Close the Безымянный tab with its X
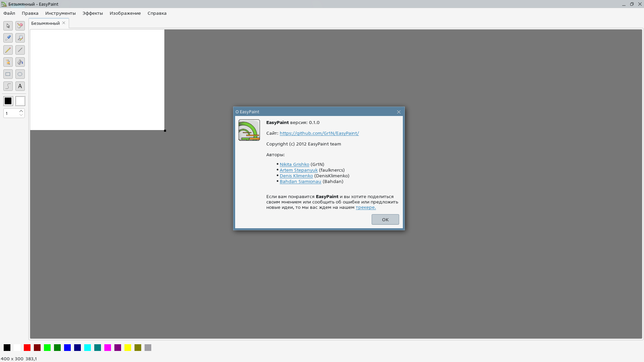This screenshot has width=644, height=362. [64, 23]
